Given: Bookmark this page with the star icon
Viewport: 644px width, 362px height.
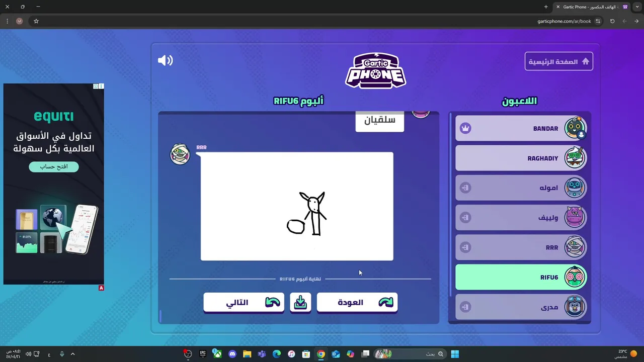Looking at the screenshot, I should coord(36,21).
